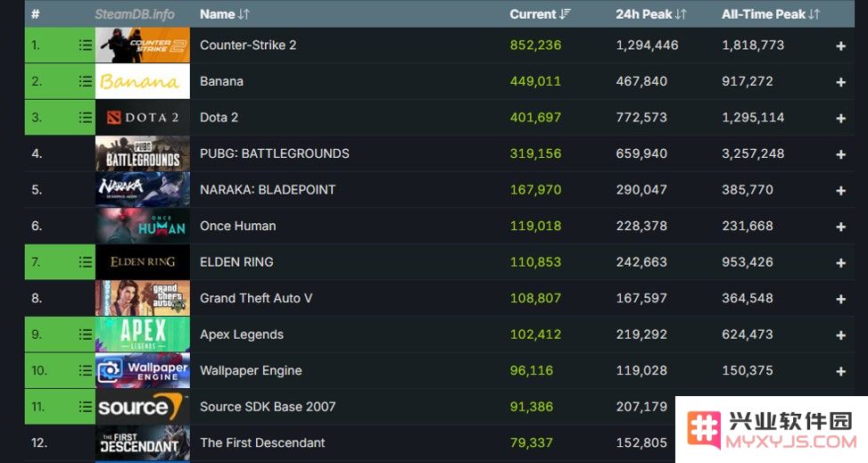
Task: Click rank number 4. of PUBG row
Action: click(37, 153)
